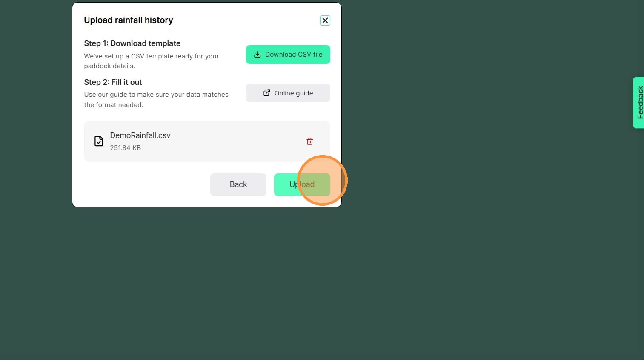Delete DemoRainfall.csv using the trash icon

pyautogui.click(x=309, y=141)
